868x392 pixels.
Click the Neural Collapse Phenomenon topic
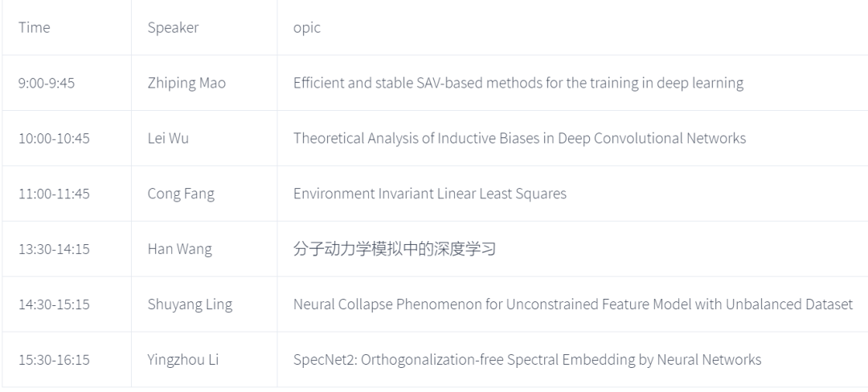573,304
